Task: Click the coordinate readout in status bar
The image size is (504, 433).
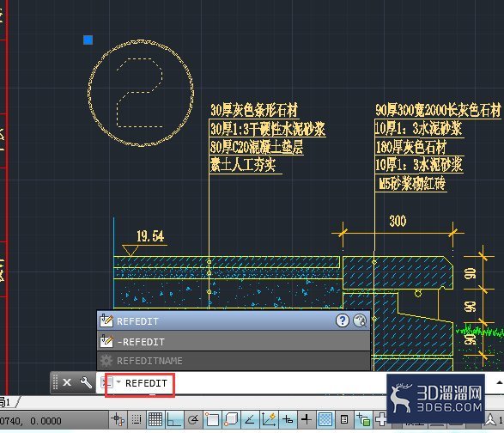Action: tap(31, 420)
